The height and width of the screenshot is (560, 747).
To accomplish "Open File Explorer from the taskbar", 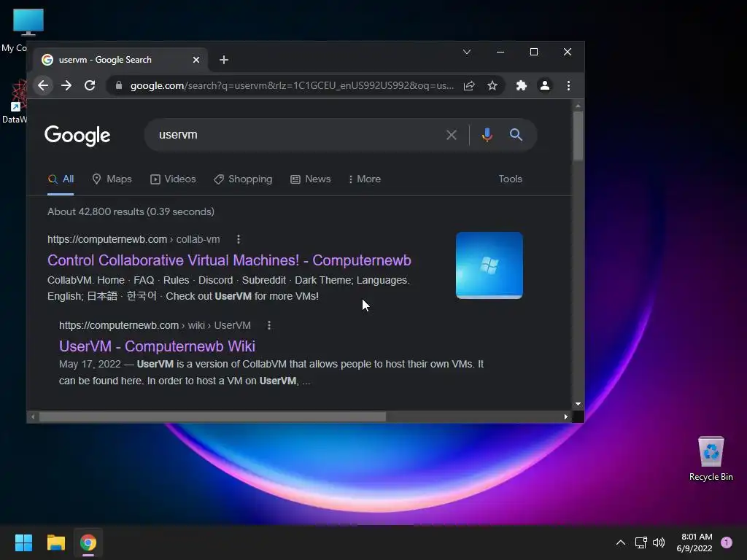I will point(55,542).
